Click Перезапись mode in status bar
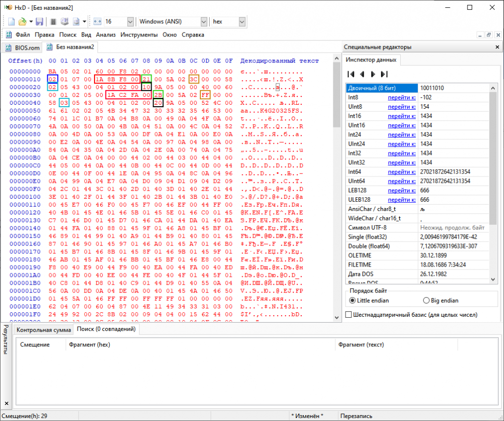 [356, 416]
